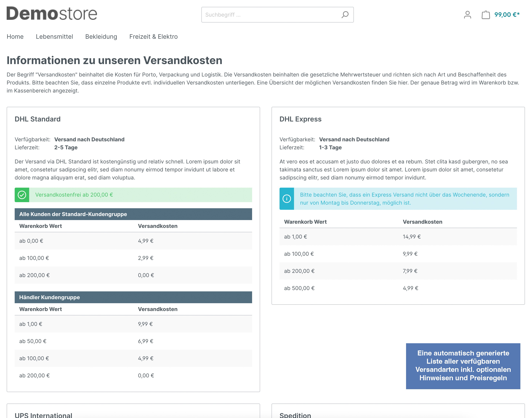Click 'Alle Kunden der Standard-Kundengruppe' header
The image size is (532, 418).
133,214
